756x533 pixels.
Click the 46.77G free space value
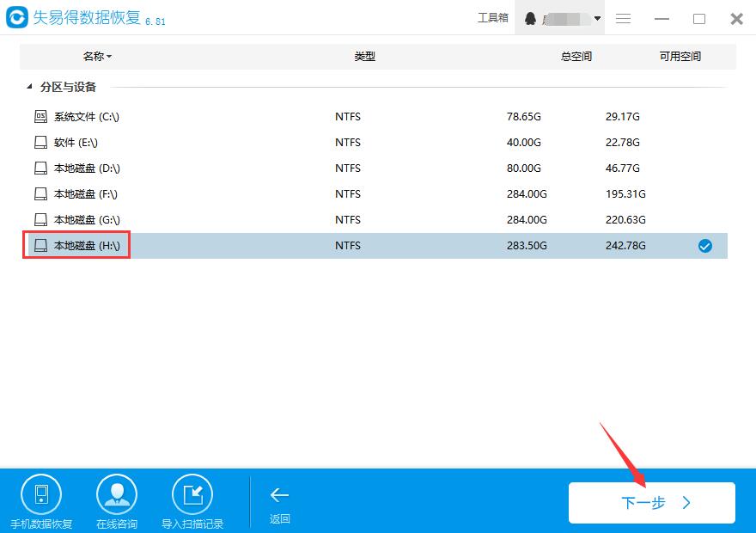click(623, 168)
